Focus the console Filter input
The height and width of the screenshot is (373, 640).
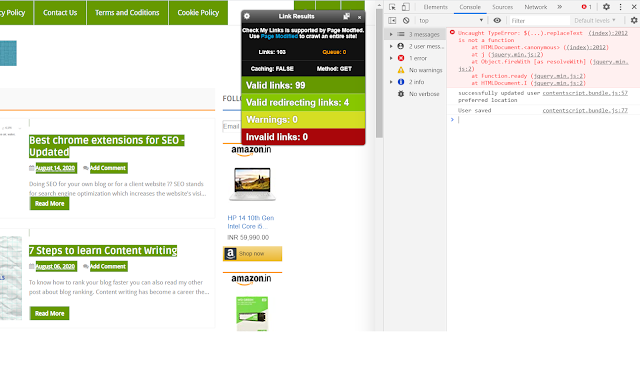[x=539, y=20]
